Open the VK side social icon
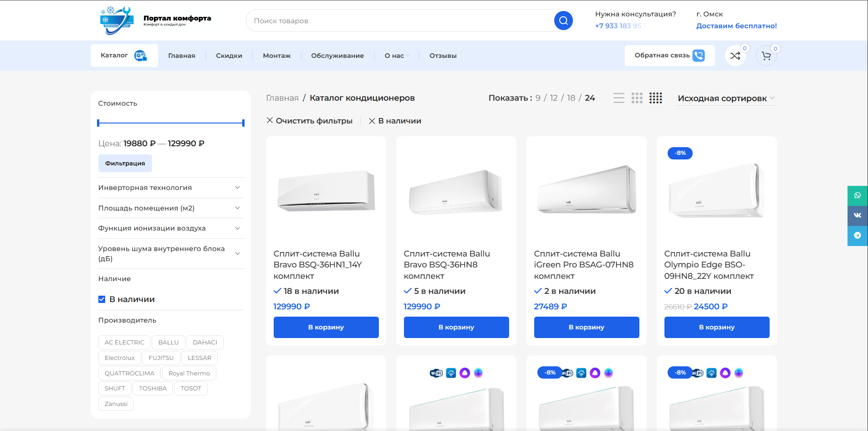This screenshot has width=868, height=431. click(858, 215)
